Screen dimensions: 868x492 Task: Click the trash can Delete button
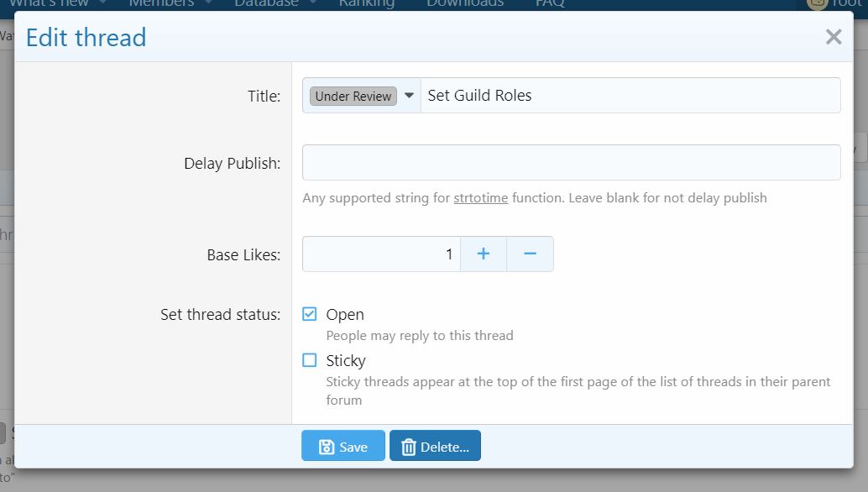[435, 447]
